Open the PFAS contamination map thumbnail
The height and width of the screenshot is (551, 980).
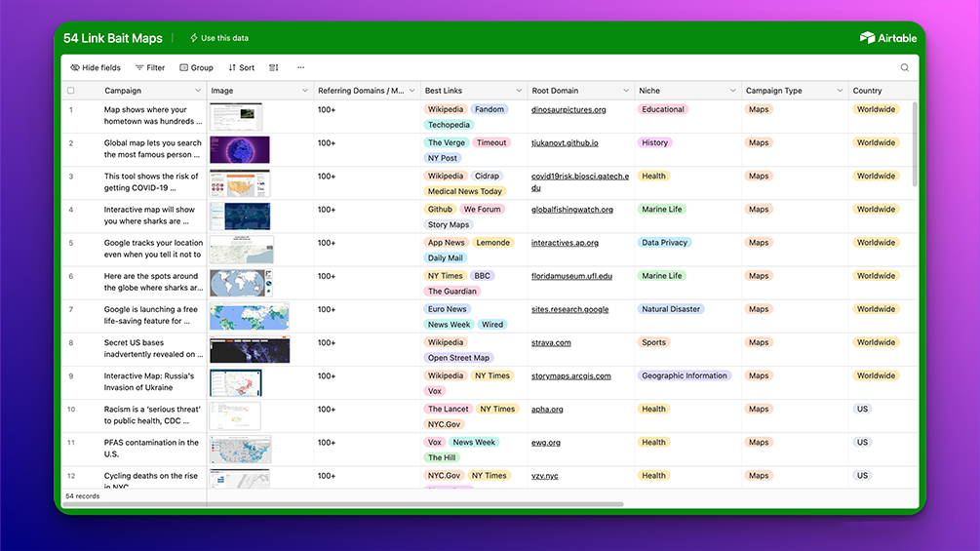(241, 450)
